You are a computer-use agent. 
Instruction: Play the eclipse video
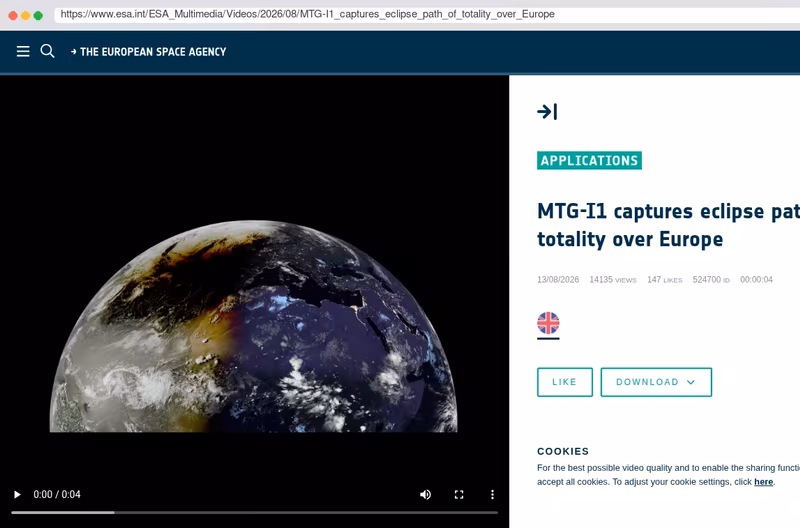(x=17, y=494)
